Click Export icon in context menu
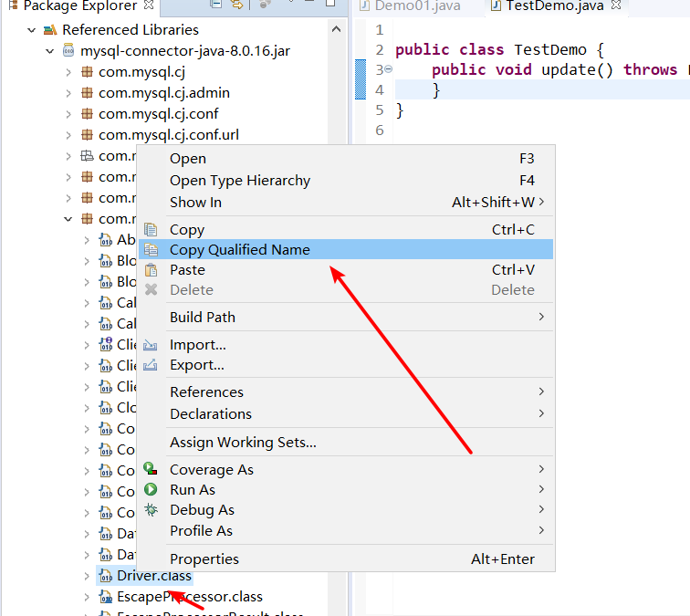Viewport: 690px width, 616px height. pos(150,365)
